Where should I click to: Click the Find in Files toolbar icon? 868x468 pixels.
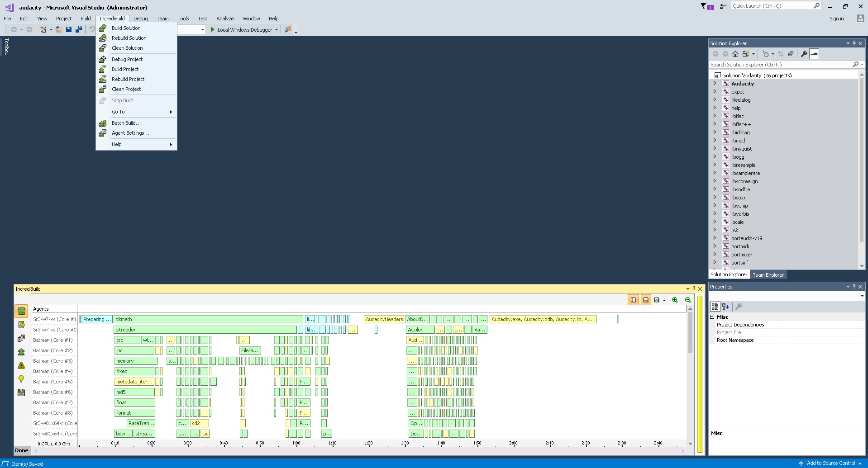(287, 29)
